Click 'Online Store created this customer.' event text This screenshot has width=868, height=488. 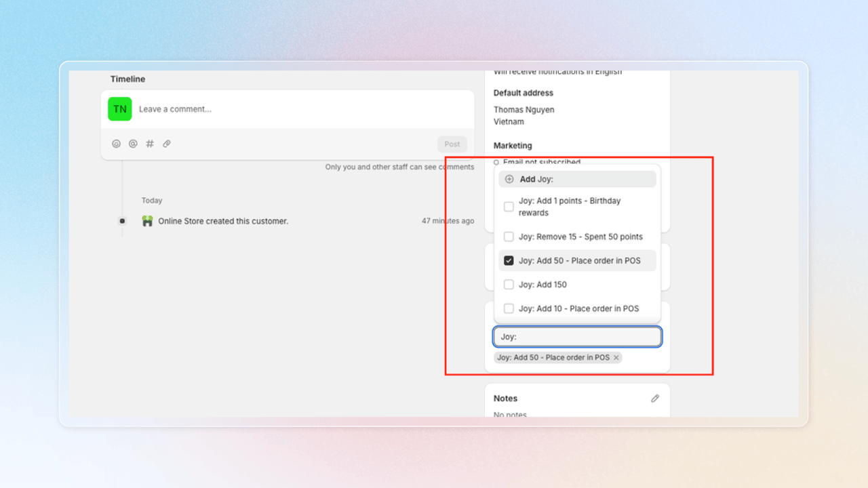223,221
